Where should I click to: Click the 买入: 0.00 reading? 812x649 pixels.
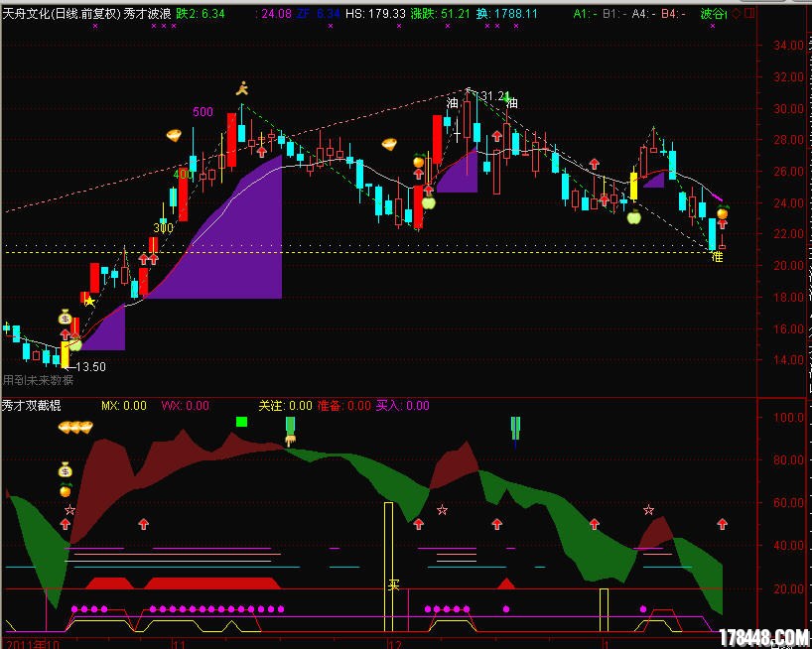point(403,405)
